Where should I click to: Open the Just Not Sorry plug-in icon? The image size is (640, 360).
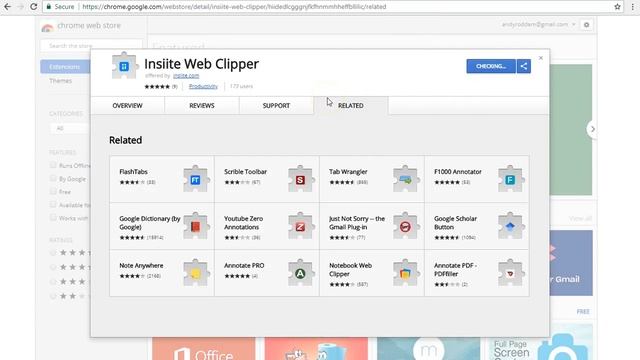click(405, 226)
